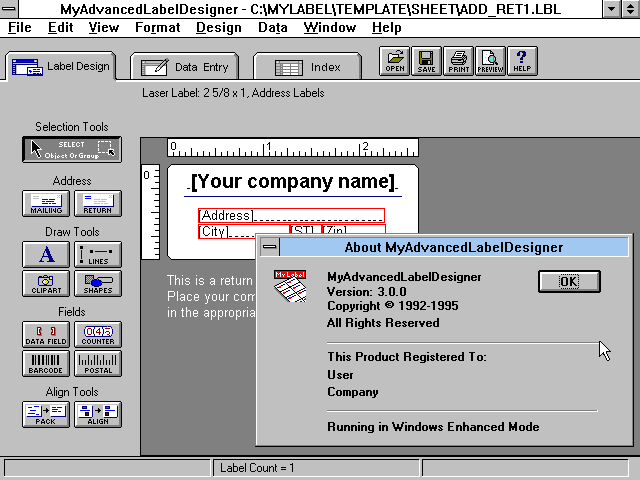Click the MyLabel icon in About dialog
640x480 pixels.
[290, 286]
